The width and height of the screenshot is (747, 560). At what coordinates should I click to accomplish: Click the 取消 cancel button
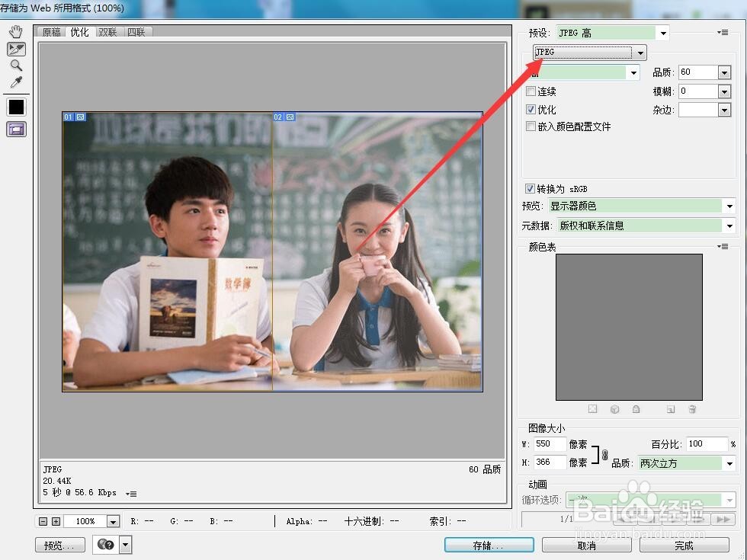tap(586, 545)
